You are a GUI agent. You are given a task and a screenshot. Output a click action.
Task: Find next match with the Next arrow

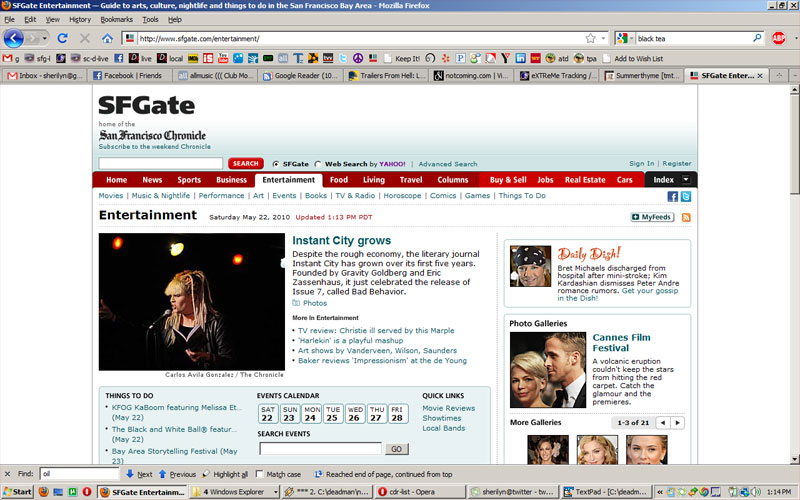coord(139,474)
